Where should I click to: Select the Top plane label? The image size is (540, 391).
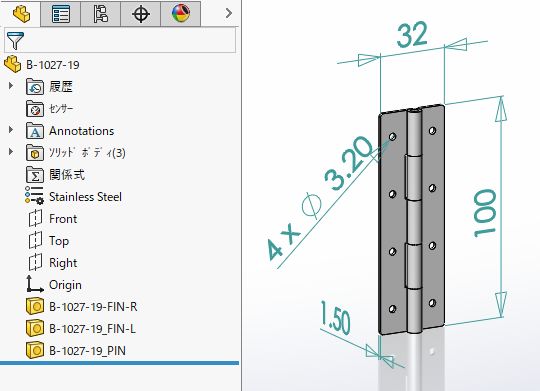coord(59,241)
